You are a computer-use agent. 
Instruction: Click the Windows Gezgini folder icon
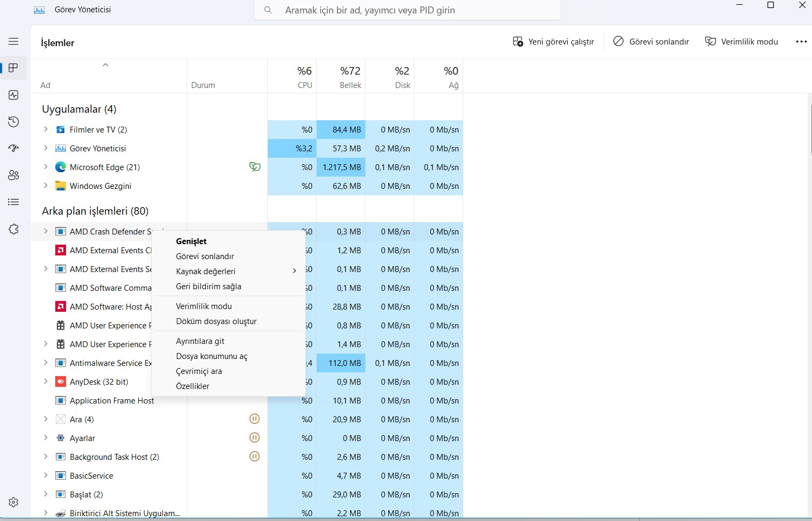61,186
